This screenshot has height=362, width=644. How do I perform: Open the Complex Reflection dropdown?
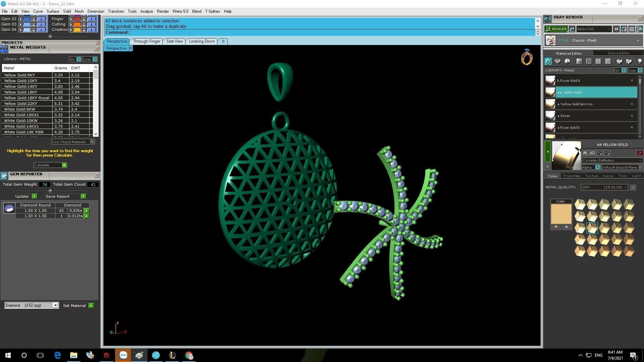point(612,161)
